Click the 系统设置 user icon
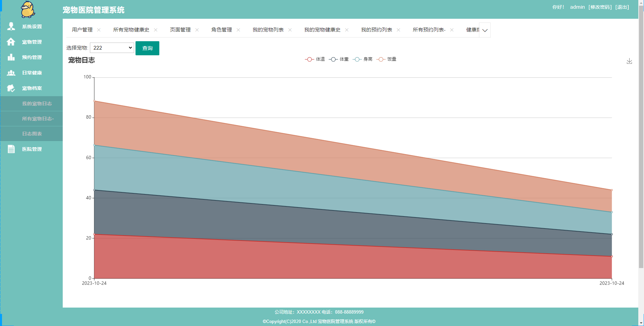This screenshot has height=326, width=644. point(11,26)
